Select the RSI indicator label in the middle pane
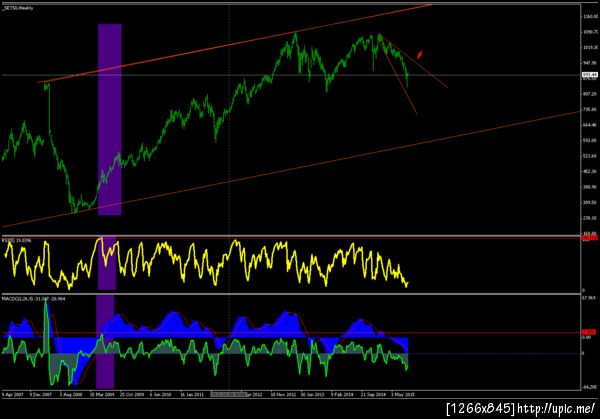The image size is (600, 419). (16, 240)
